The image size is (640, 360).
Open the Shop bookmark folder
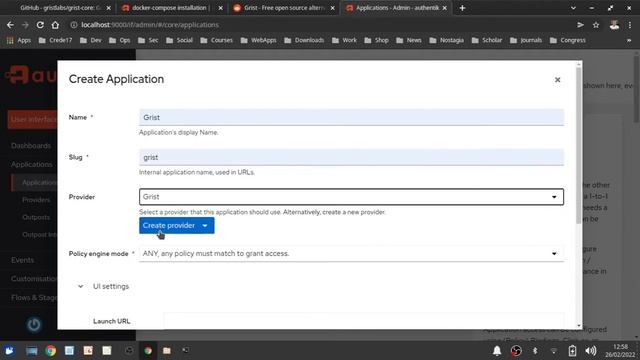coord(376,40)
